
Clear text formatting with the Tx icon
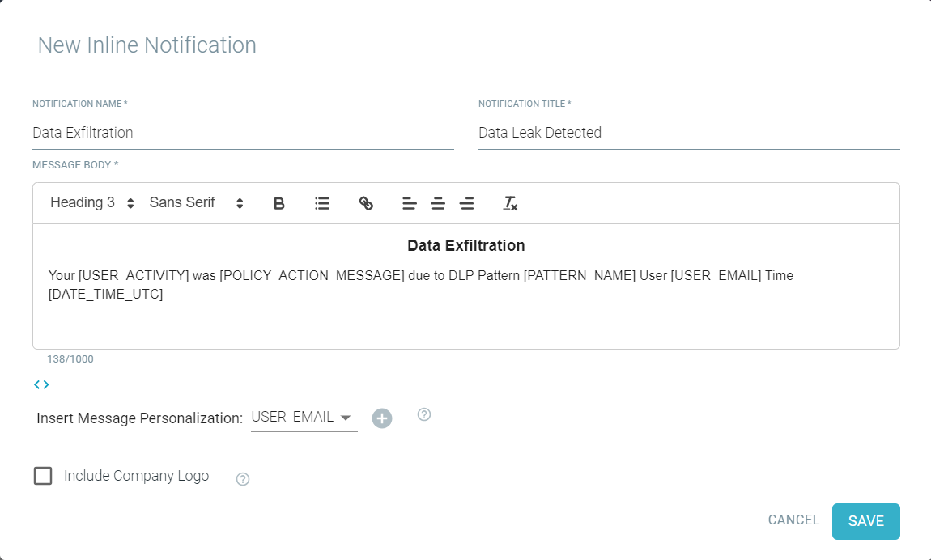point(510,203)
